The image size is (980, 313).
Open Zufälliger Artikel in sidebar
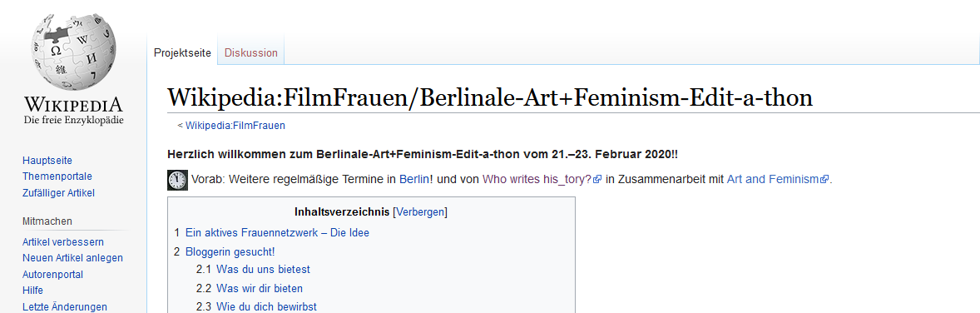click(x=59, y=193)
